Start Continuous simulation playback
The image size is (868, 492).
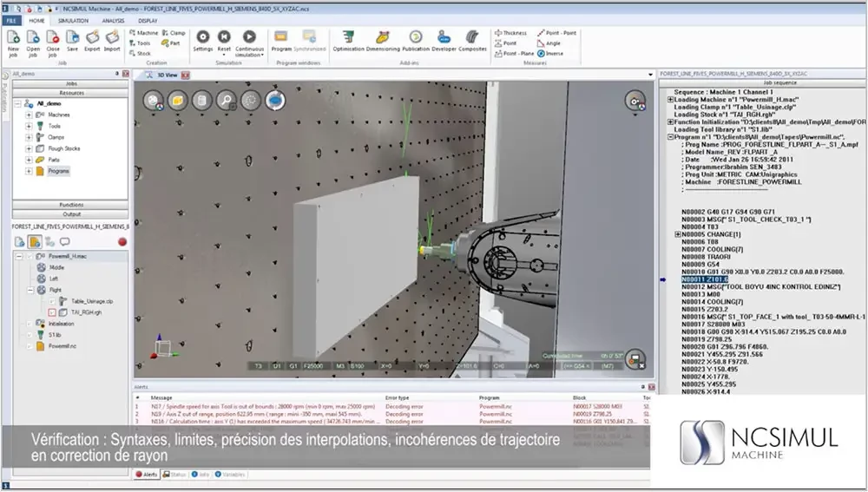click(x=250, y=43)
